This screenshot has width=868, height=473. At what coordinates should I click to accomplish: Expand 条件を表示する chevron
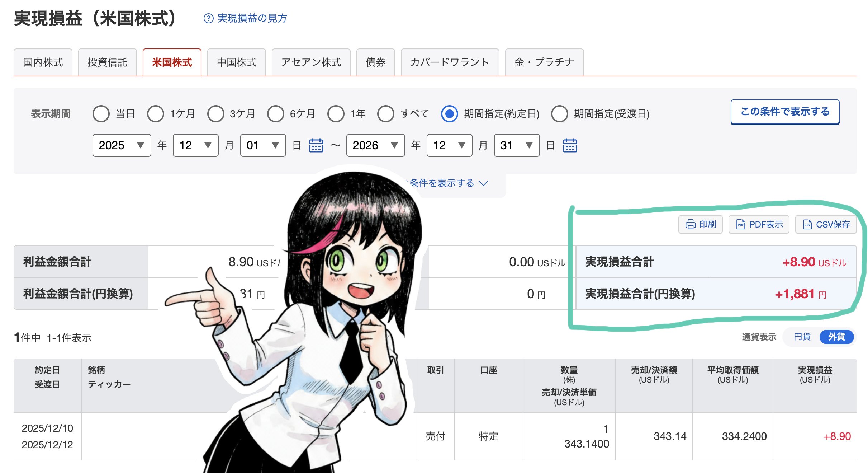(483, 183)
